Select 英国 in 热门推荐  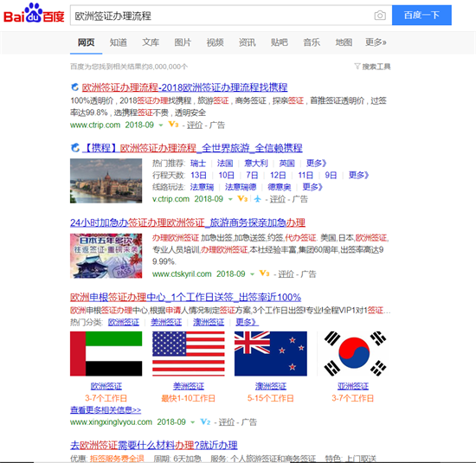click(286, 164)
